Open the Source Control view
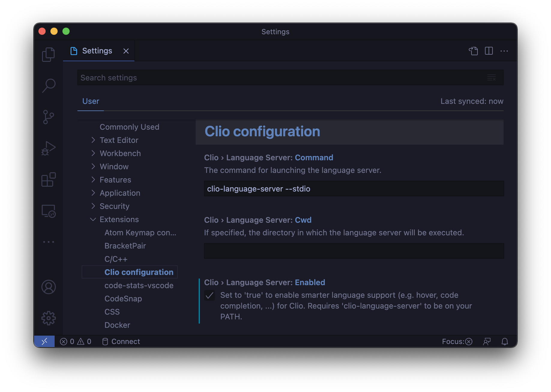Viewport: 551px width, 392px height. (48, 117)
